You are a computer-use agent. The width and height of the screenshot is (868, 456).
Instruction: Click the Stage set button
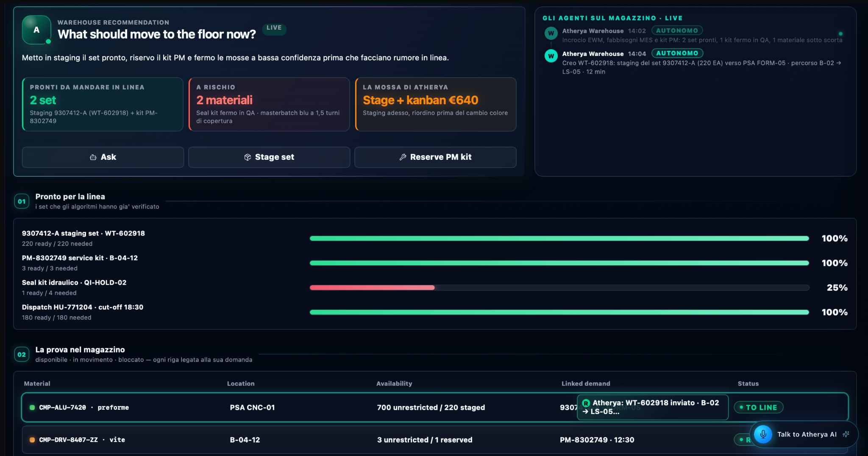coord(269,157)
